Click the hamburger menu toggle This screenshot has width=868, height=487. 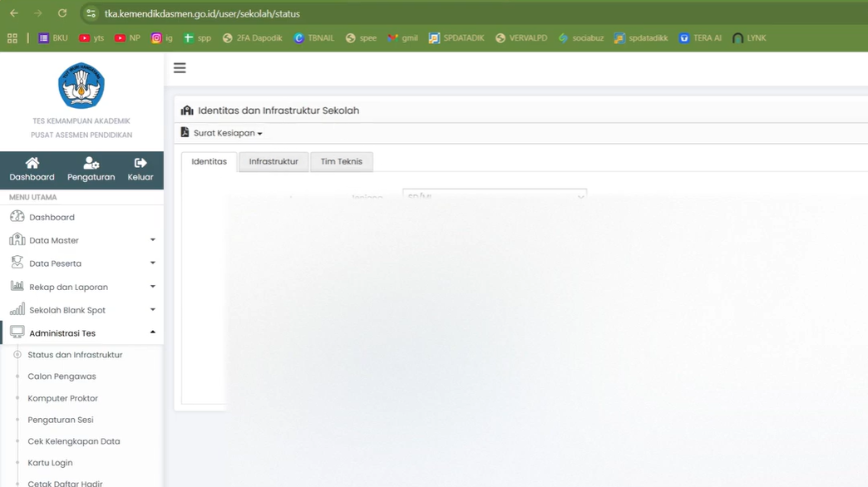coord(180,67)
